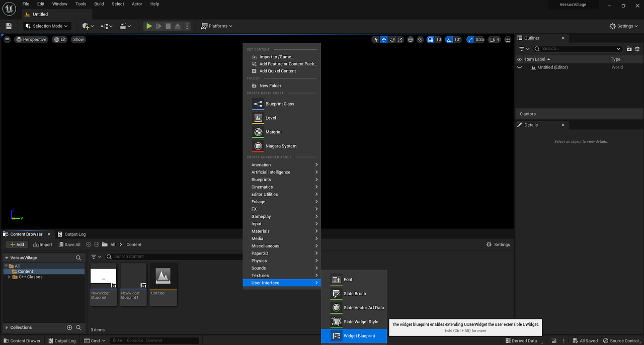Viewport: 644px width, 345px height.
Task: Activate the scale gizmo tool
Action: click(x=400, y=40)
